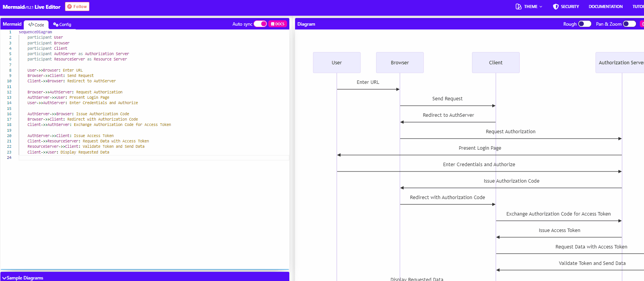644x281 pixels.
Task: Toggle the Pan & Zoom switch
Action: tap(629, 24)
